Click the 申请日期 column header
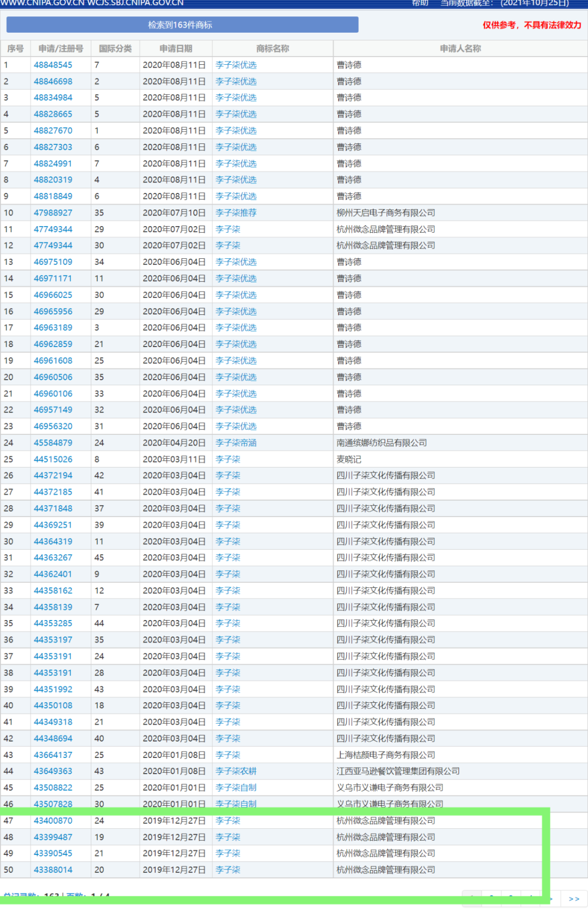This screenshot has height=911, width=588. (x=176, y=48)
